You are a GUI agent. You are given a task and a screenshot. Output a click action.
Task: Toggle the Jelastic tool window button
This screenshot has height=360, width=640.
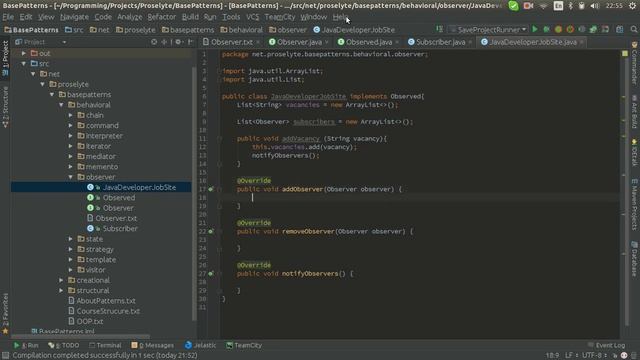(200, 345)
